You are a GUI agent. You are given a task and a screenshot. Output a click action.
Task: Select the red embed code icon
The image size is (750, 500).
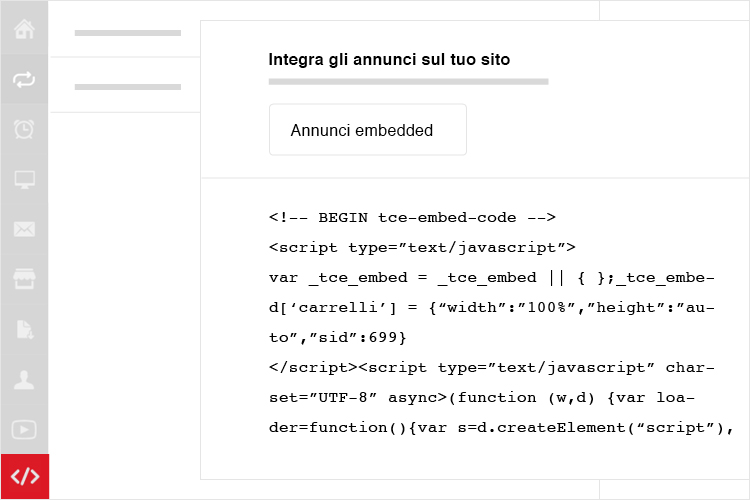pyautogui.click(x=25, y=477)
